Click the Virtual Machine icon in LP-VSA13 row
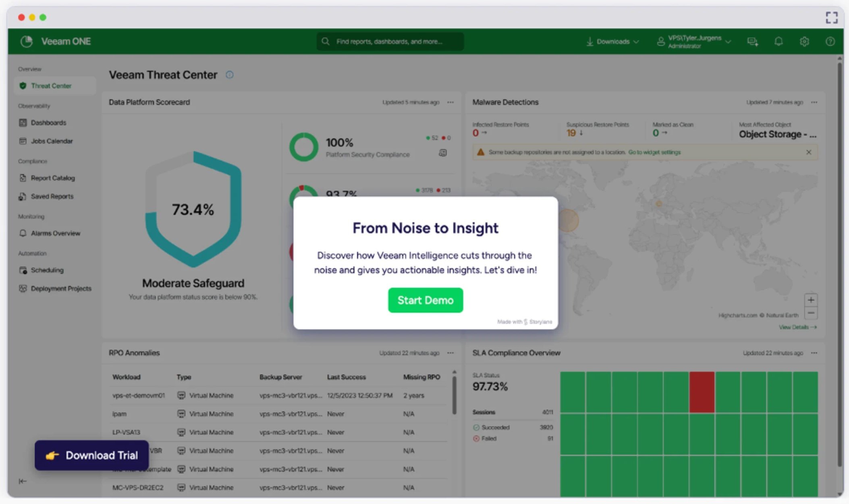This screenshot has width=849, height=504. click(181, 432)
